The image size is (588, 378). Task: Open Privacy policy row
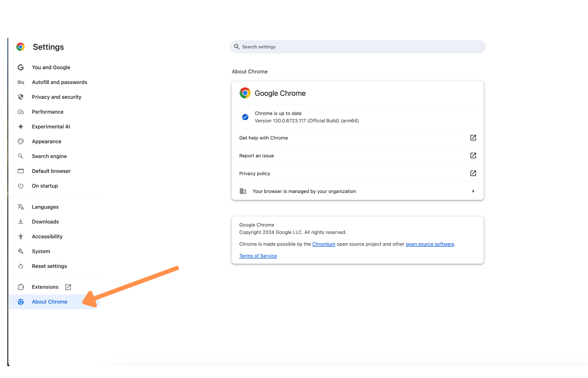pyautogui.click(x=358, y=173)
